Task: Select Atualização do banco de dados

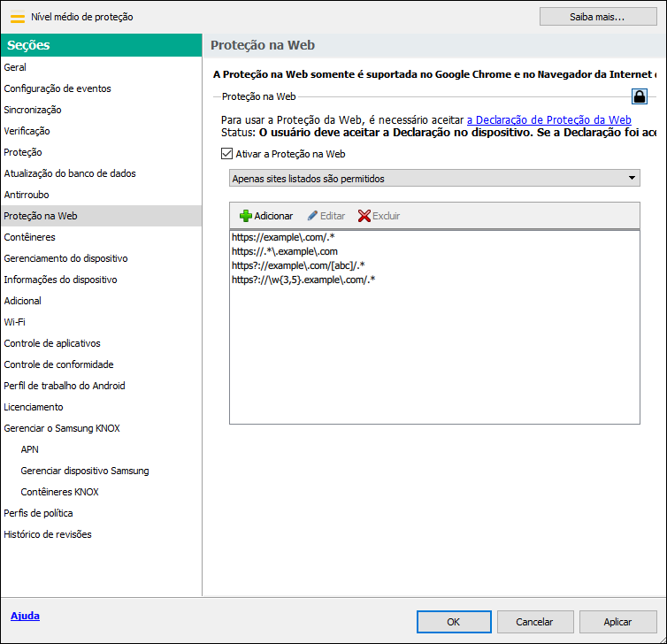Action: coord(101,173)
